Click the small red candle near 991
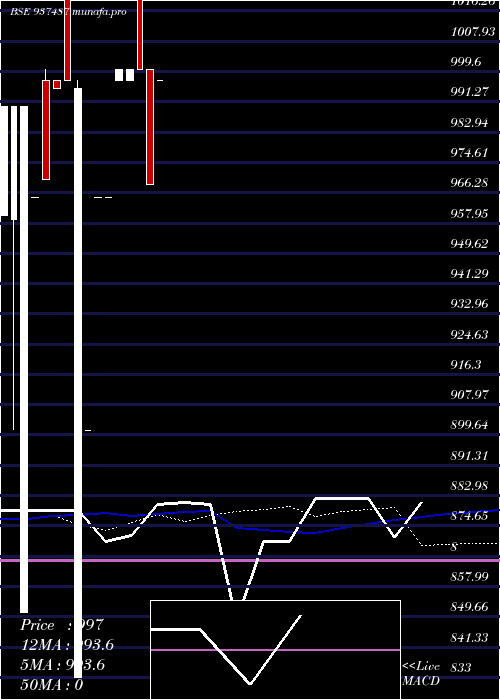The image size is (500, 700). tap(57, 84)
